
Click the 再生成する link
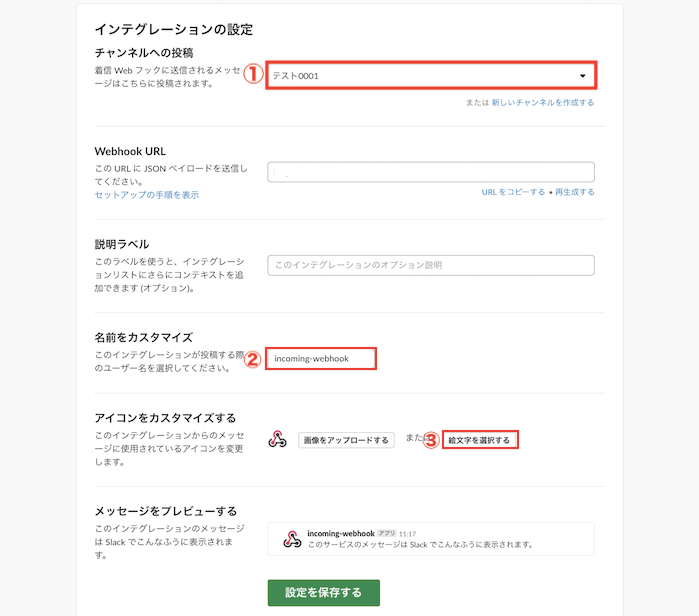(574, 192)
